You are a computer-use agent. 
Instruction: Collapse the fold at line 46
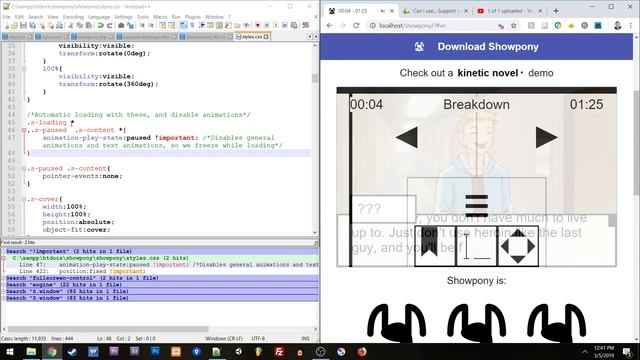[24, 130]
